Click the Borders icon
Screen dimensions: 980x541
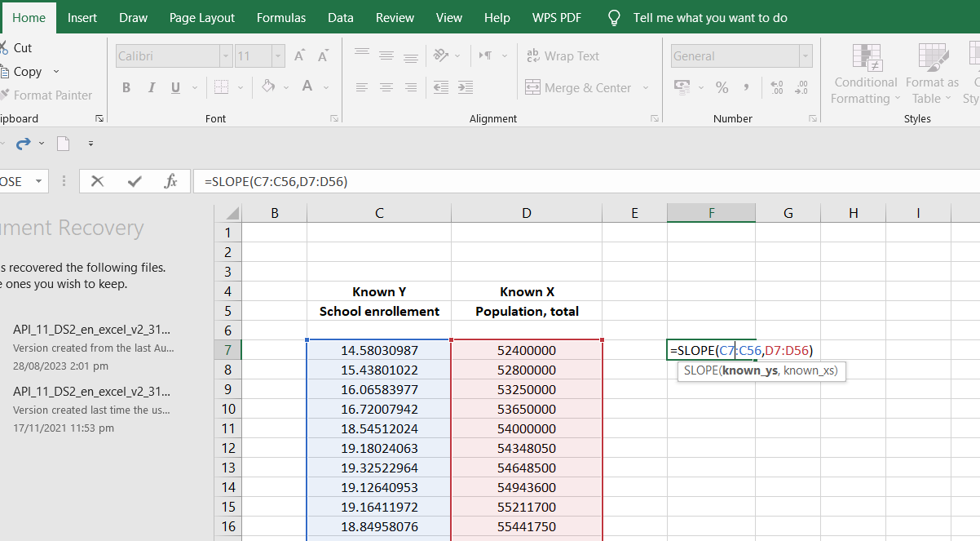221,87
